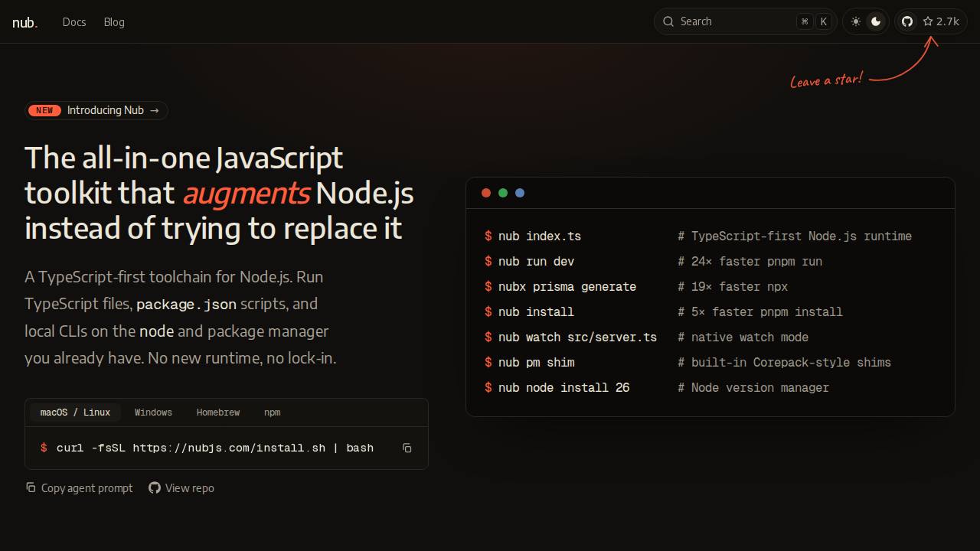Switch to dark theme moon icon

click(876, 21)
